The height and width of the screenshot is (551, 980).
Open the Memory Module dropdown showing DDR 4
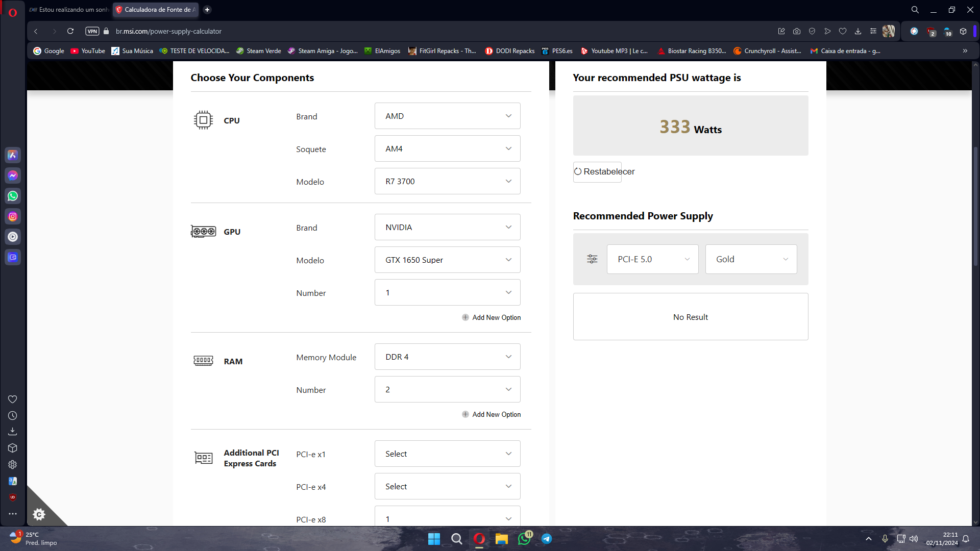[x=448, y=357]
